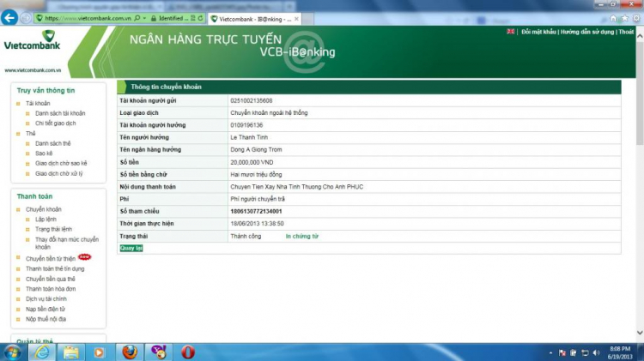Viewport: 644px width, 361px height.
Task: Click beneficiary account 0109196136
Action: [246, 125]
